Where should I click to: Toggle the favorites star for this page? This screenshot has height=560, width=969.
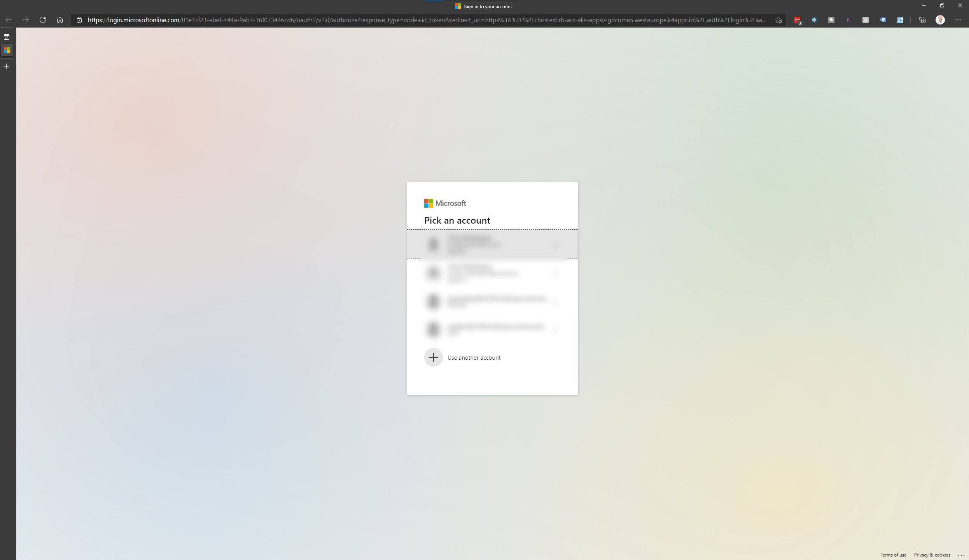pos(778,20)
